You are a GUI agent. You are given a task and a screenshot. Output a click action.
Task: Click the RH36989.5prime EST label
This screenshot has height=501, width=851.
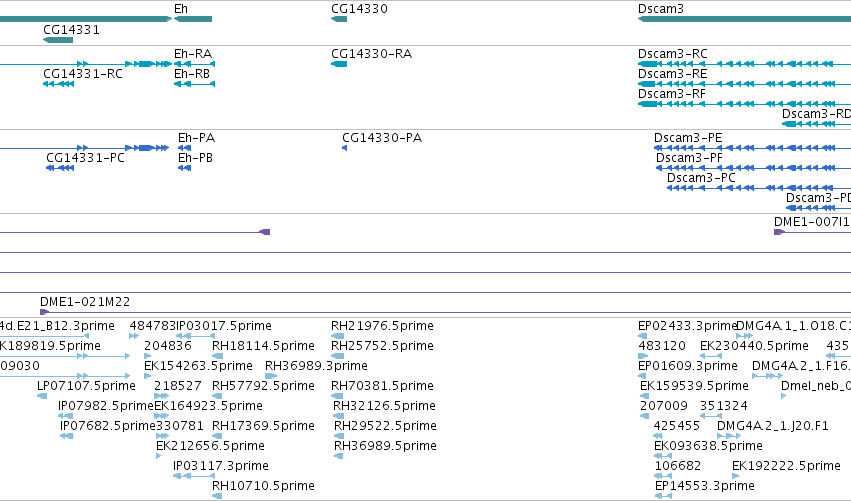(385, 446)
